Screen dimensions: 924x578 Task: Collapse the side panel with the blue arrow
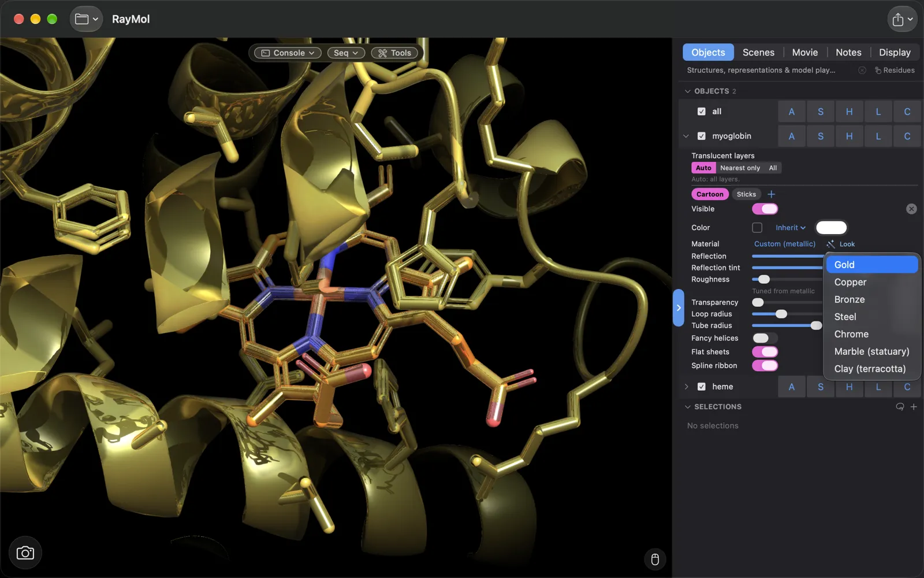pos(679,307)
